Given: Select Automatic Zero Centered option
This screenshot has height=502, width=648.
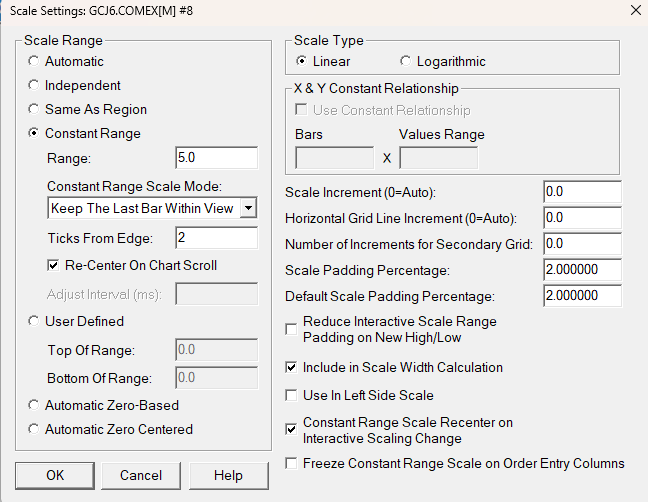Looking at the screenshot, I should 35,430.
